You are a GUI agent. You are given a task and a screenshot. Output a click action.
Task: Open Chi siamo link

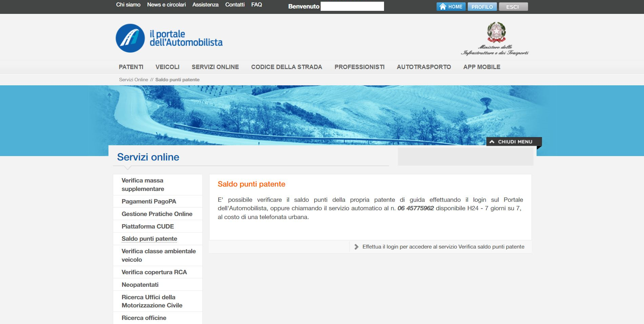tap(128, 5)
